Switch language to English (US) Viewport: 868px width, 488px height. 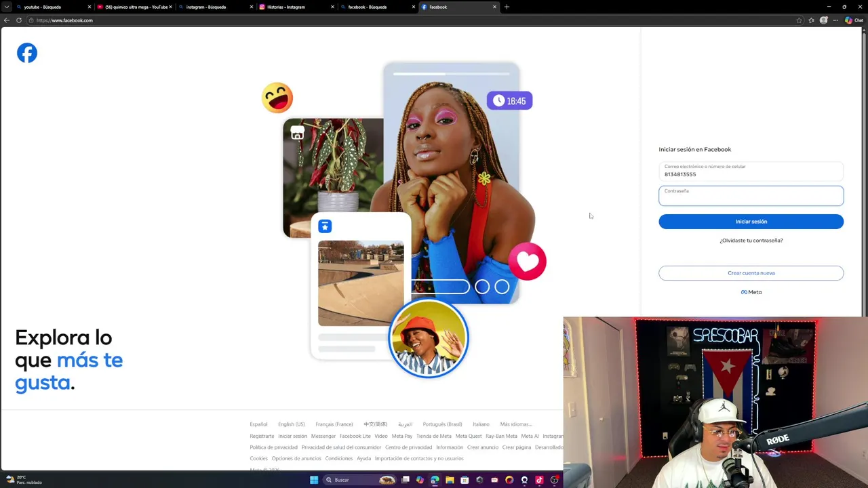coord(292,424)
